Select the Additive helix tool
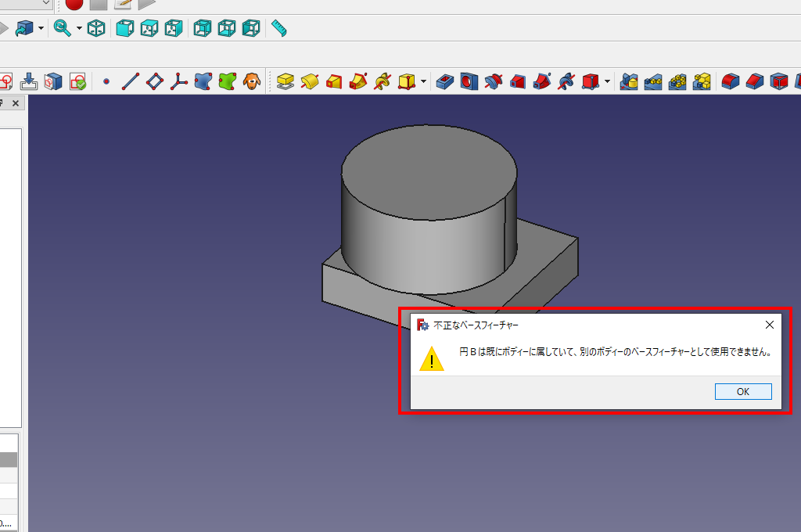 point(383,81)
